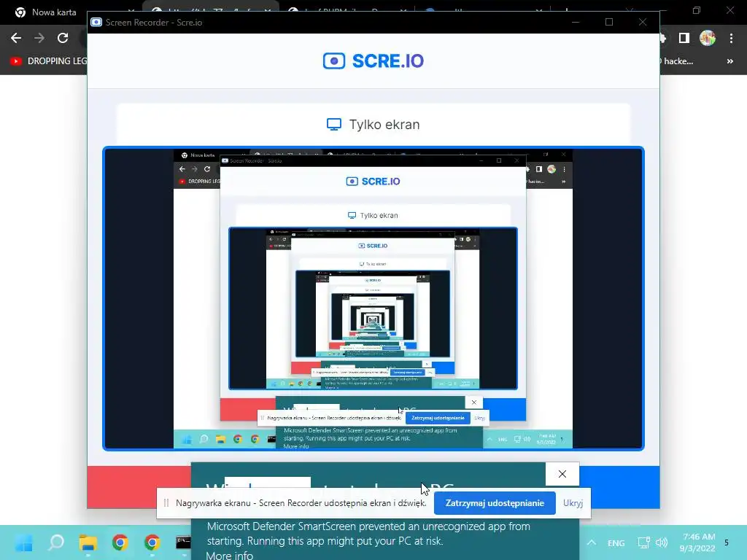Screen dimensions: 747x560
Task: Click Zatrzymaj udostępnianie button
Action: (x=495, y=503)
